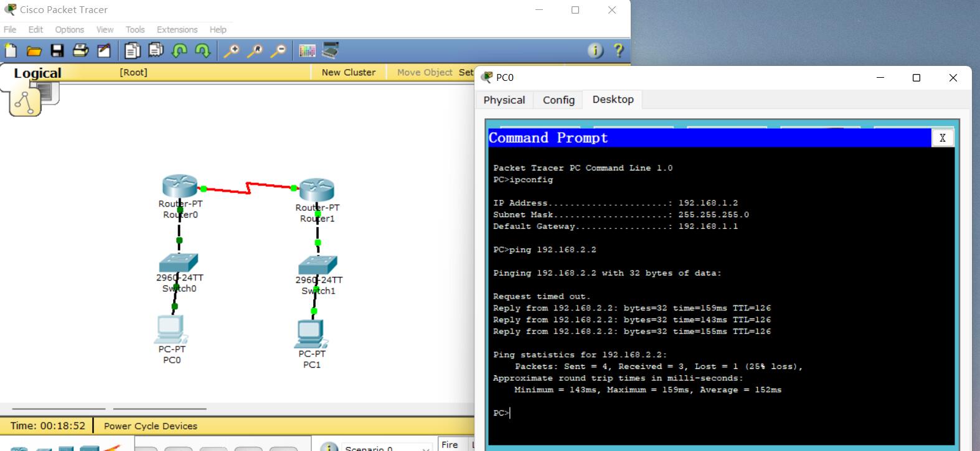This screenshot has width=980, height=451.
Task: Open the File menu
Action: pos(10,29)
